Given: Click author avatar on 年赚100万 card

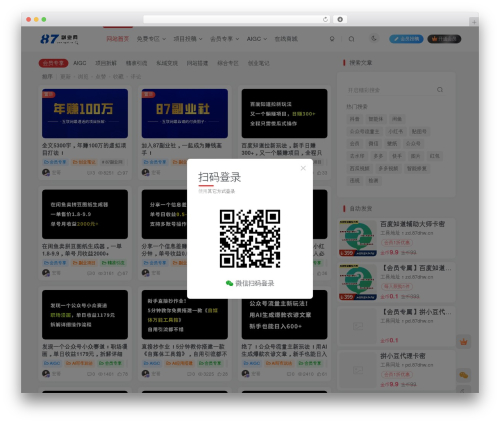Looking at the screenshot, I should click(46, 172).
